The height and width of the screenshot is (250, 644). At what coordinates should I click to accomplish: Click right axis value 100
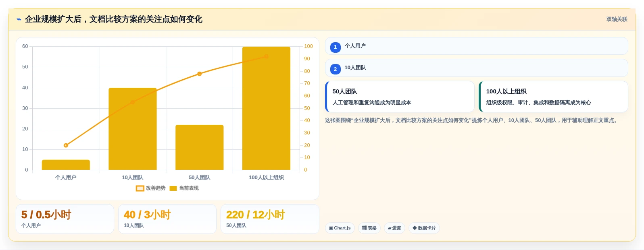pyautogui.click(x=308, y=46)
